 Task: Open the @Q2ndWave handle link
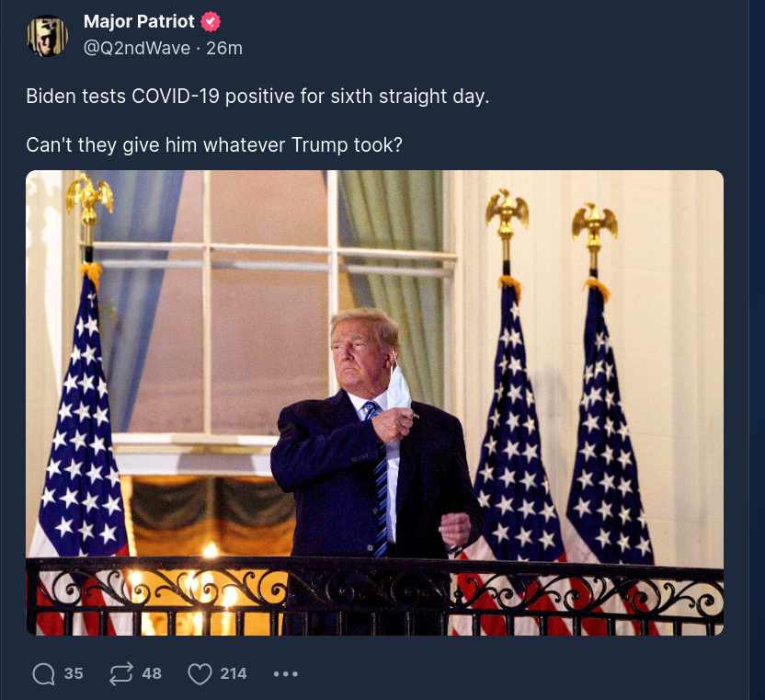[138, 48]
